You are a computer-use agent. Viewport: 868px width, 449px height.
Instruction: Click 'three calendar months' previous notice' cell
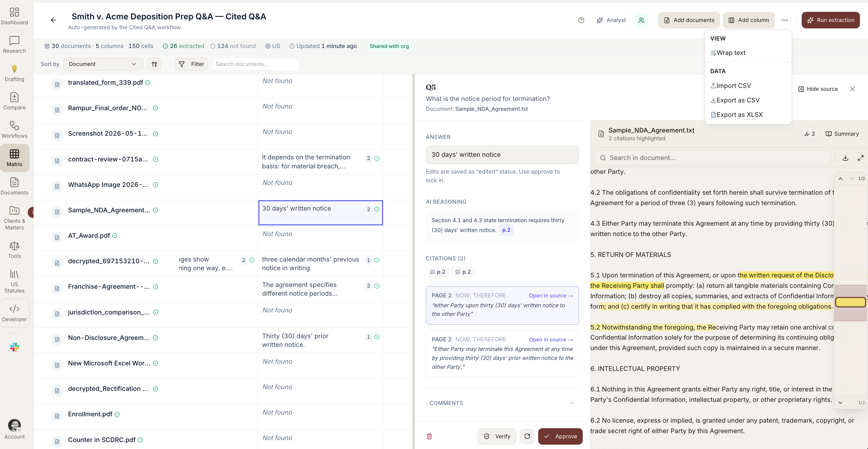[321, 264]
